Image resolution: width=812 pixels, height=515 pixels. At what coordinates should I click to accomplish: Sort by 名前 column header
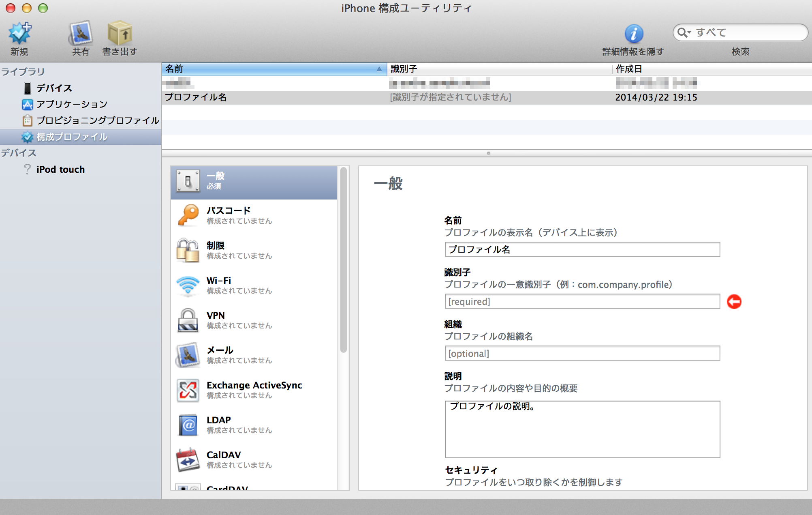pyautogui.click(x=274, y=69)
